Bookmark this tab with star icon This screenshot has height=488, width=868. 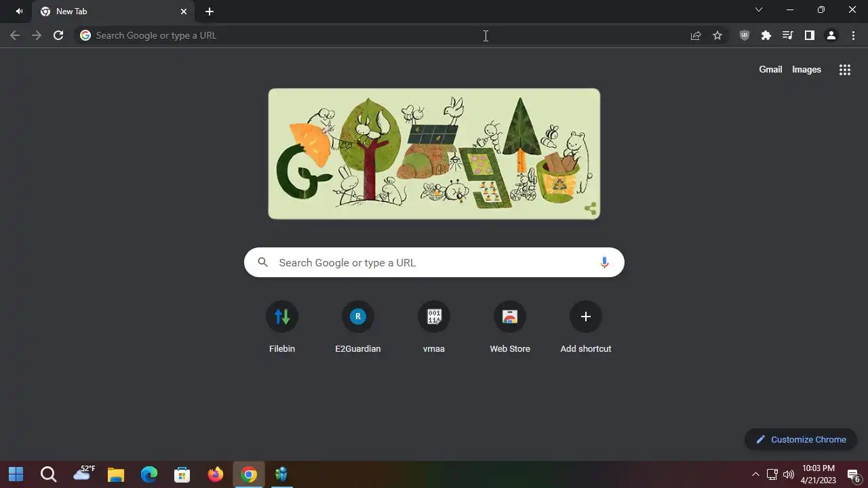pos(717,35)
